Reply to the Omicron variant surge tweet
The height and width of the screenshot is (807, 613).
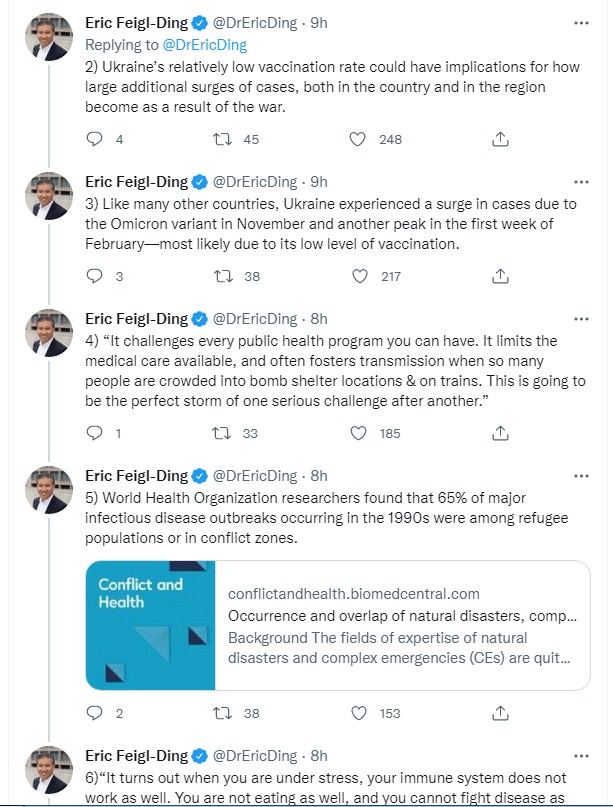click(95, 277)
